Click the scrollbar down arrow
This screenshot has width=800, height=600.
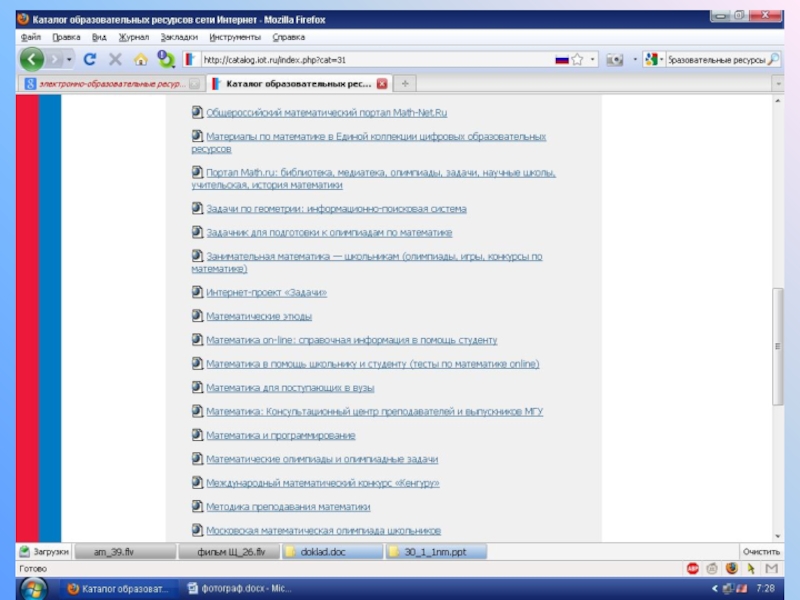click(x=778, y=536)
